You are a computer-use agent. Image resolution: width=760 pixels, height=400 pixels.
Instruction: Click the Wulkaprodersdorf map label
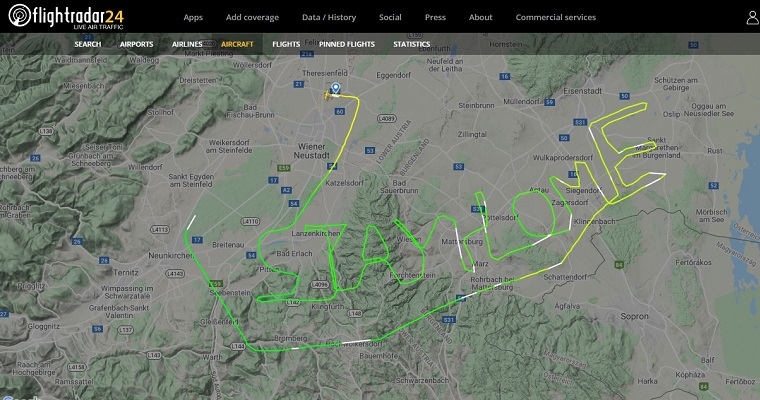[563, 158]
